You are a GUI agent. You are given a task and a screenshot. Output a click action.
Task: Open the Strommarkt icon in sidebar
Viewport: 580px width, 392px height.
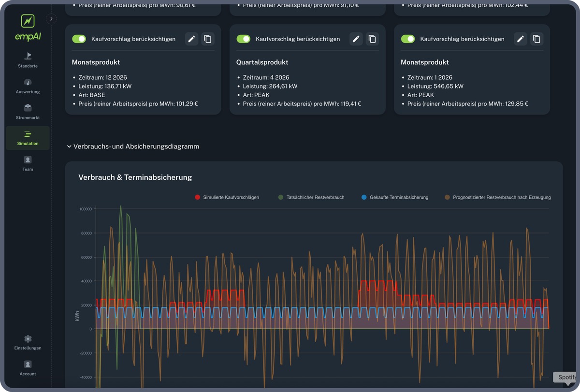28,108
